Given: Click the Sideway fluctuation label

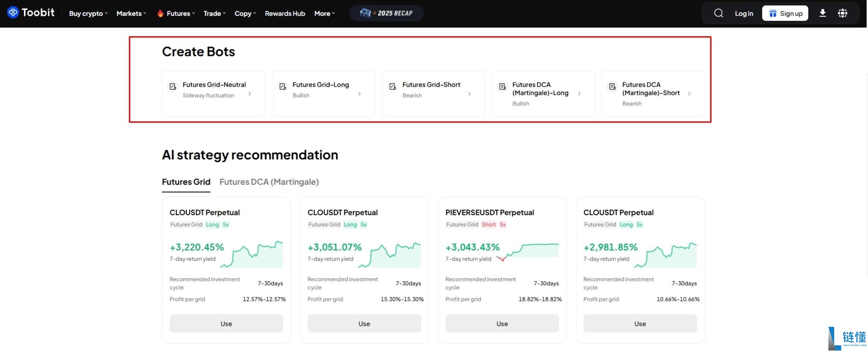Looking at the screenshot, I should click(x=208, y=95).
